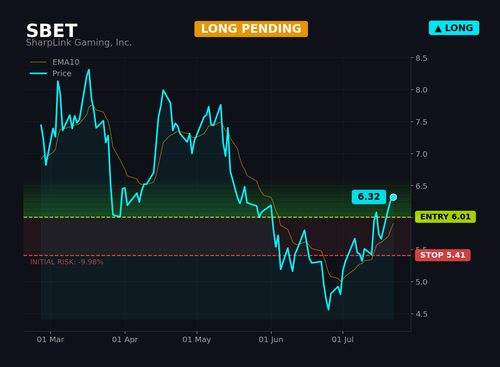Click the STOP 5.41 label
Image resolution: width=500 pixels, height=367 pixels.
[x=443, y=255]
